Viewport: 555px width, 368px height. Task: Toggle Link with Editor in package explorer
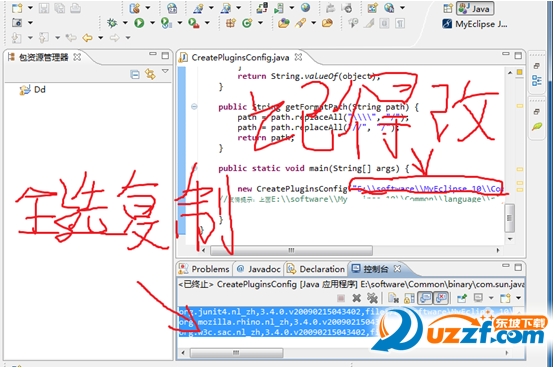click(150, 74)
